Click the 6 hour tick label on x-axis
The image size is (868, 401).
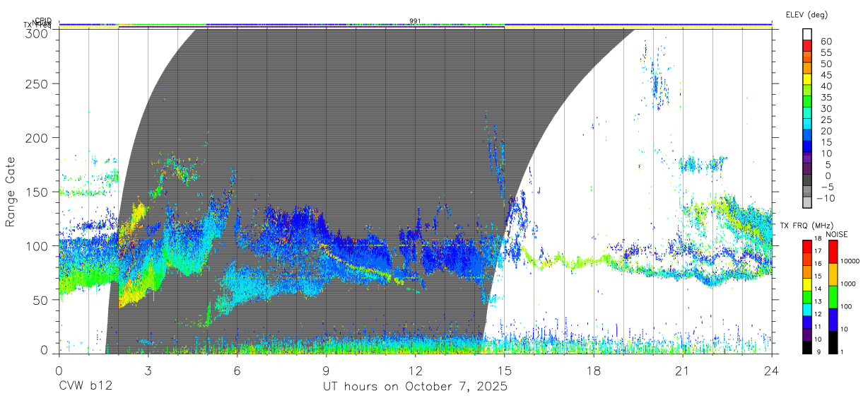tap(237, 371)
